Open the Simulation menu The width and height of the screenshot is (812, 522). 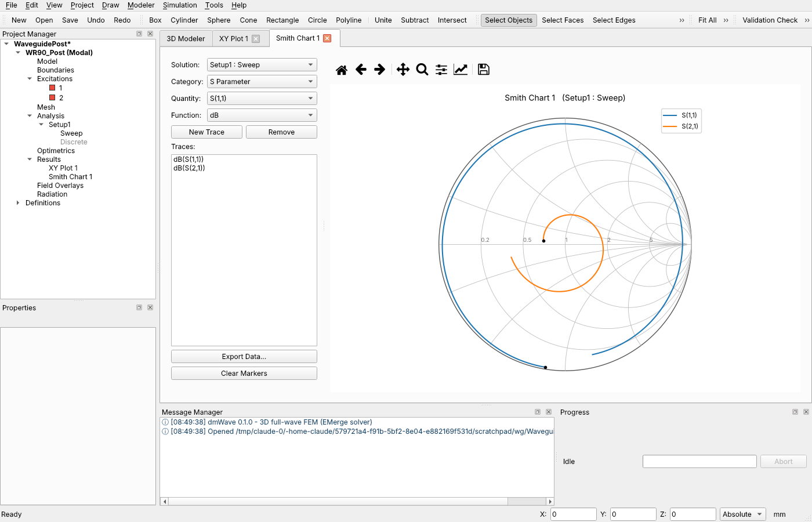180,5
